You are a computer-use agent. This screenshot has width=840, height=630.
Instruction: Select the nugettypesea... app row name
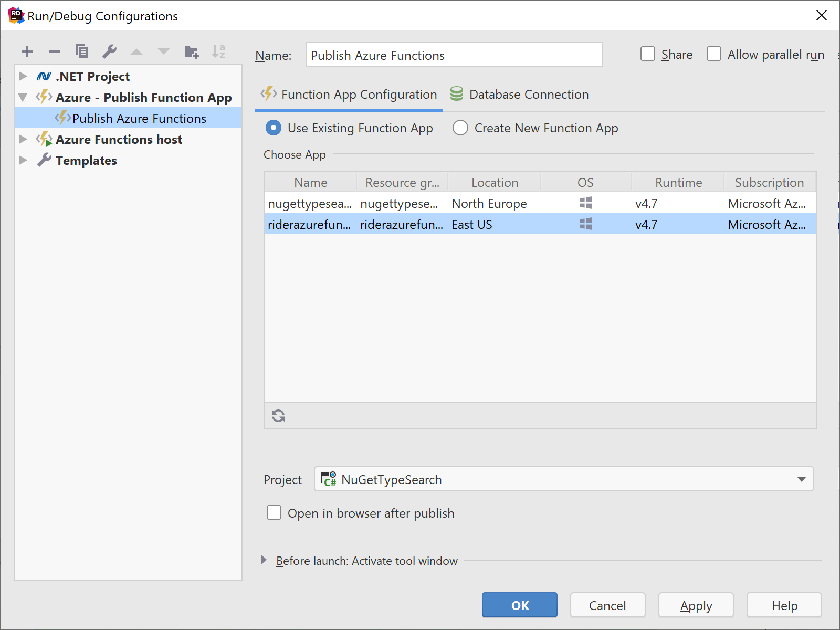click(310, 204)
